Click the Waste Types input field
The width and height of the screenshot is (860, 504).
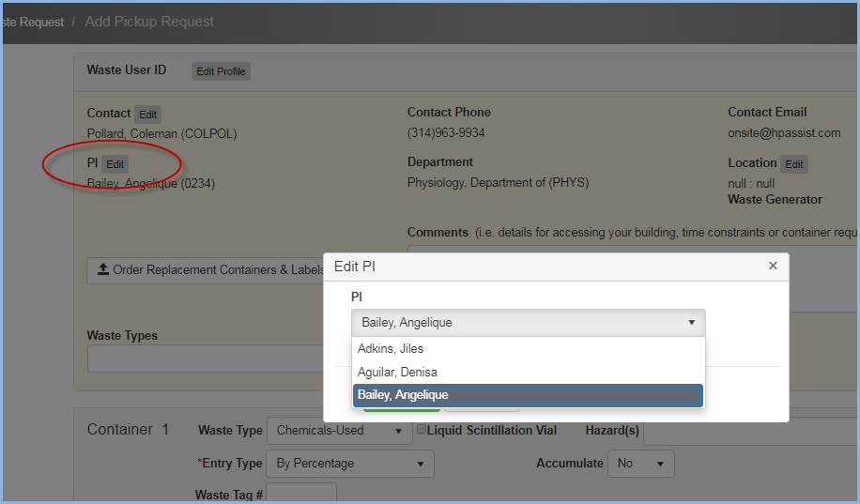(207, 359)
